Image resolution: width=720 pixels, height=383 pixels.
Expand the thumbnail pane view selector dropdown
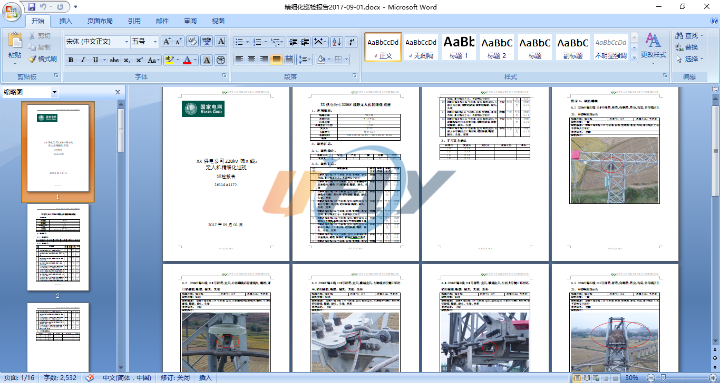pyautogui.click(x=54, y=92)
